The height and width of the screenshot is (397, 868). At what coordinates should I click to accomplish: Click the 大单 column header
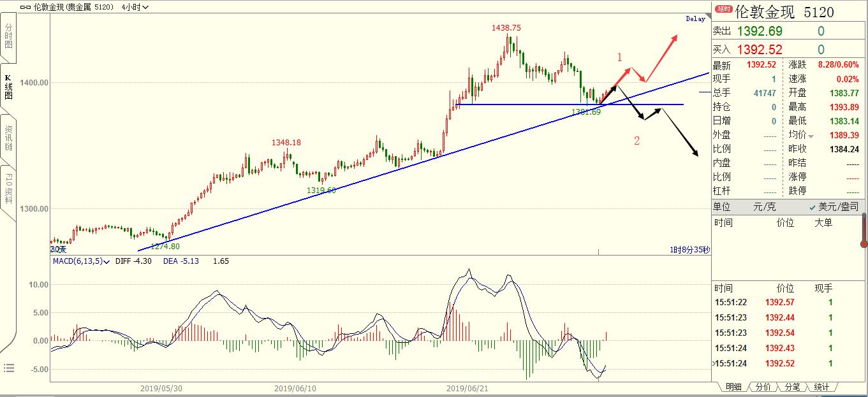tap(823, 222)
